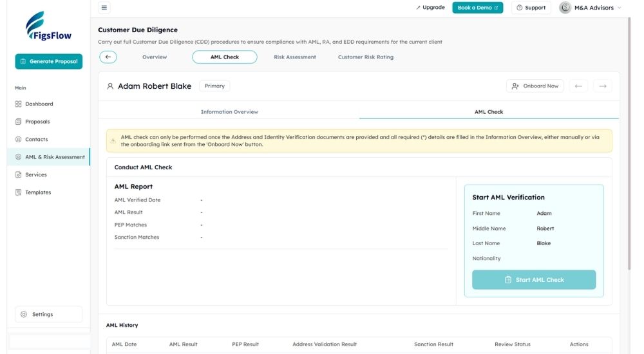Switch to Risk Assessment tab

click(x=295, y=57)
